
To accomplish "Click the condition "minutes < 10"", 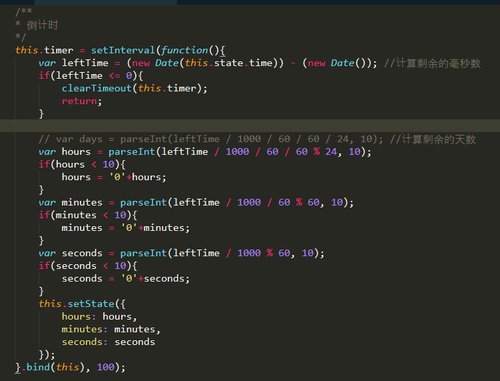I will click(91, 215).
